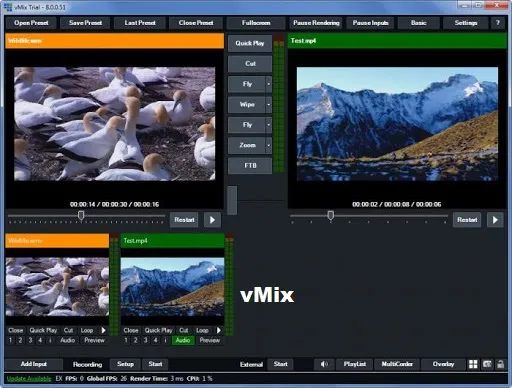Click Pause Rendering button

(316, 23)
